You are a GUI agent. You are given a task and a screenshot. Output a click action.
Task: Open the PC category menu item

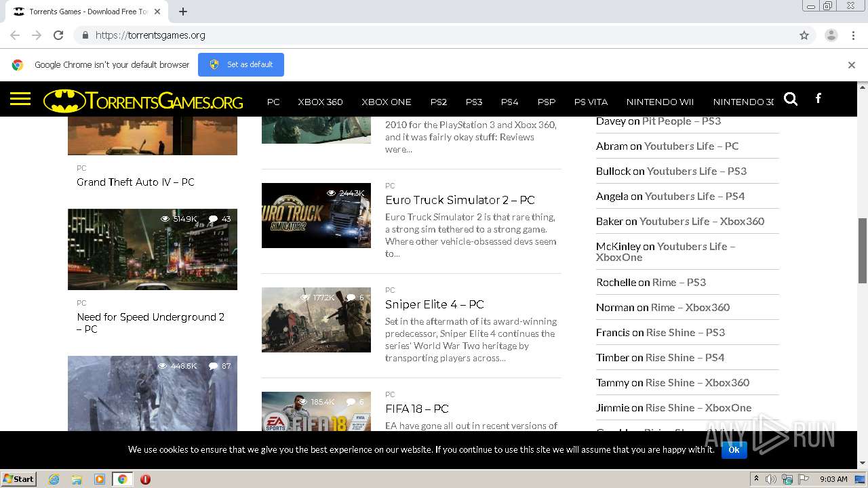click(x=273, y=102)
